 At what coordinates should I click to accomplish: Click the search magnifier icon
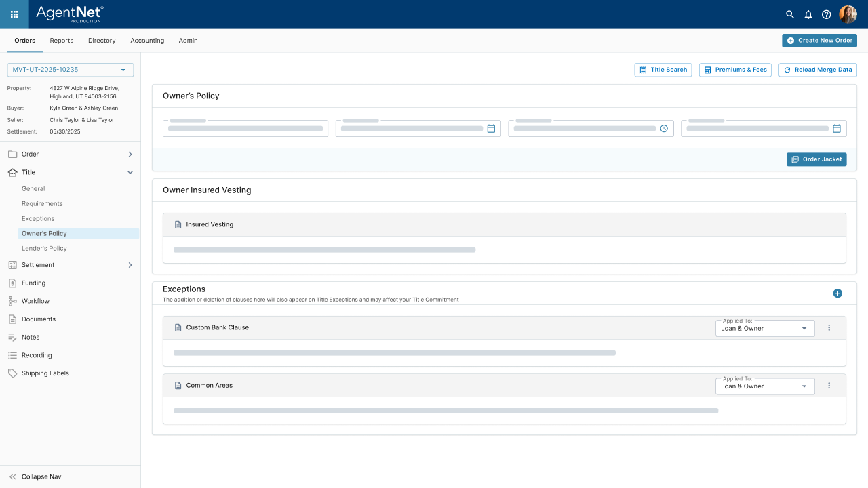click(790, 14)
